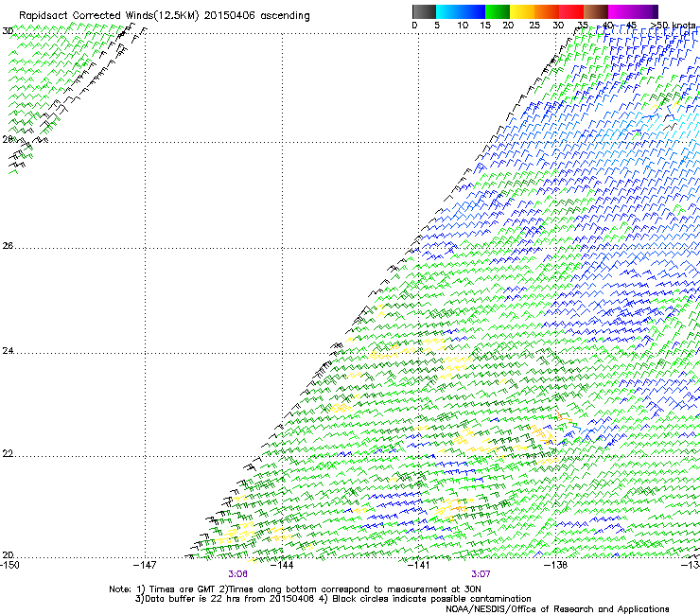Image resolution: width=700 pixels, height=615 pixels.
Task: Click the longitude axis label '-147'
Action: click(x=145, y=565)
